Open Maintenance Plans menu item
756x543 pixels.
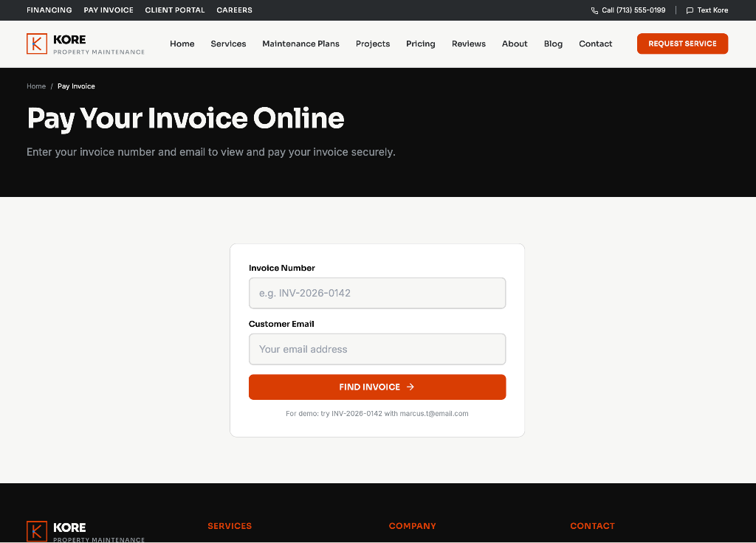click(301, 44)
